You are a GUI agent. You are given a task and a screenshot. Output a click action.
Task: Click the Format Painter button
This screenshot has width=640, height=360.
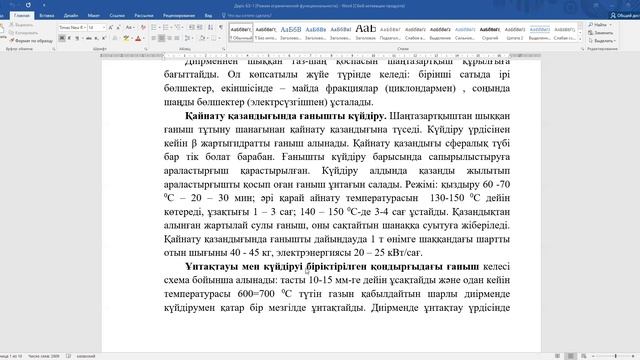point(31,41)
